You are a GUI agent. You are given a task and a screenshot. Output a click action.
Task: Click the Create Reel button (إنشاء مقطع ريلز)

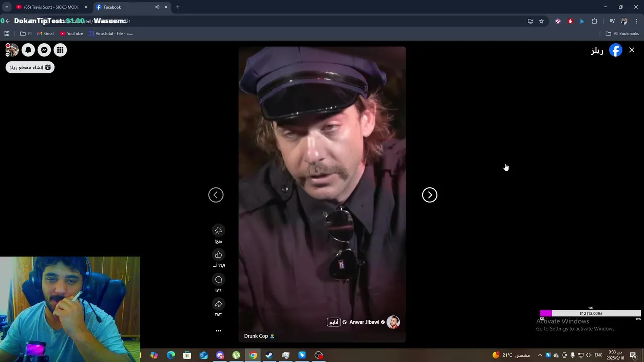pyautogui.click(x=30, y=67)
